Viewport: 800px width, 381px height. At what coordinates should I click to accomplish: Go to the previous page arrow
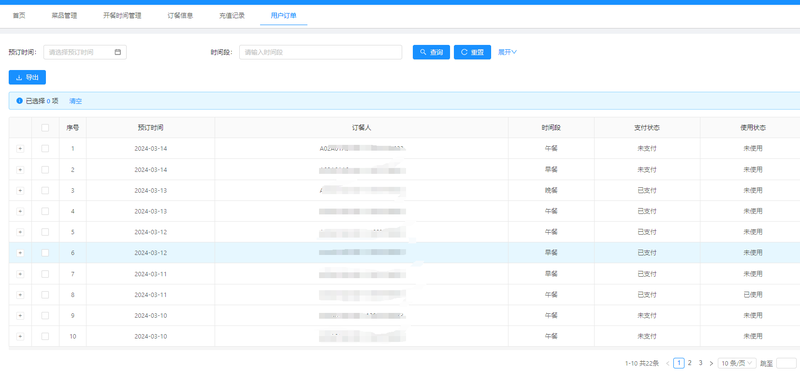click(667, 364)
